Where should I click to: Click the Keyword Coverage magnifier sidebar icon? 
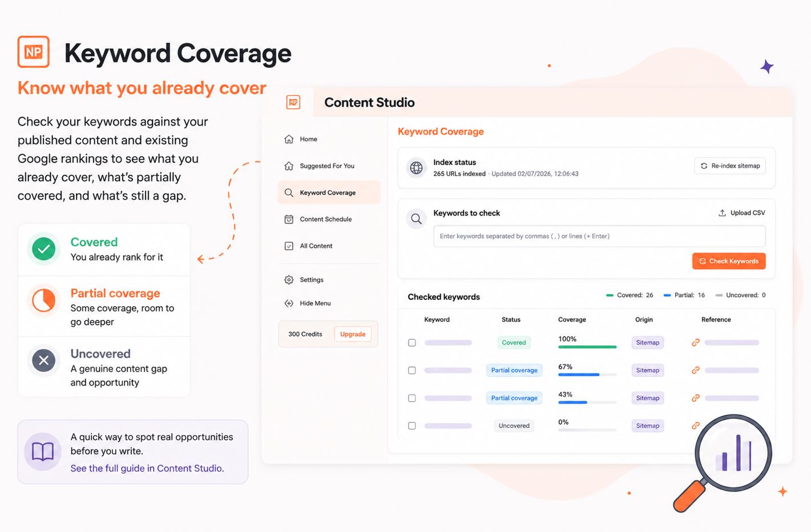click(x=289, y=193)
